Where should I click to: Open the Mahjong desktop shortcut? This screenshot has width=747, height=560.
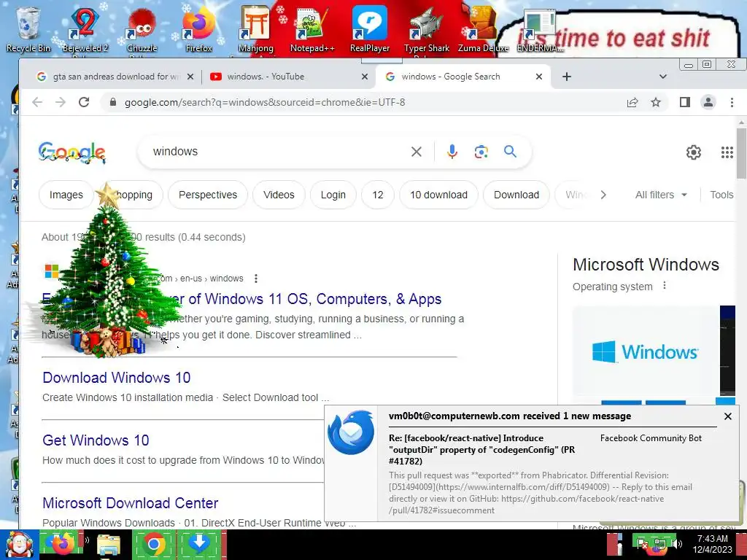(256, 29)
